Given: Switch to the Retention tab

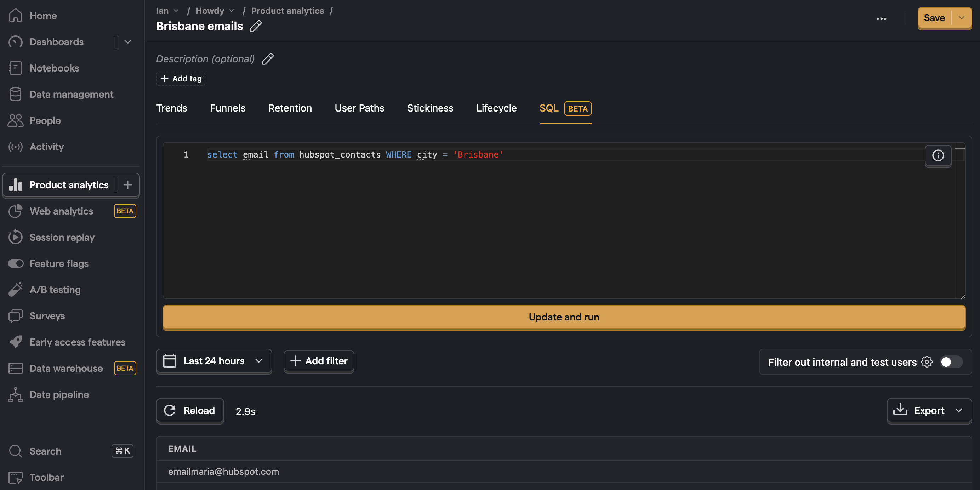Looking at the screenshot, I should 290,108.
